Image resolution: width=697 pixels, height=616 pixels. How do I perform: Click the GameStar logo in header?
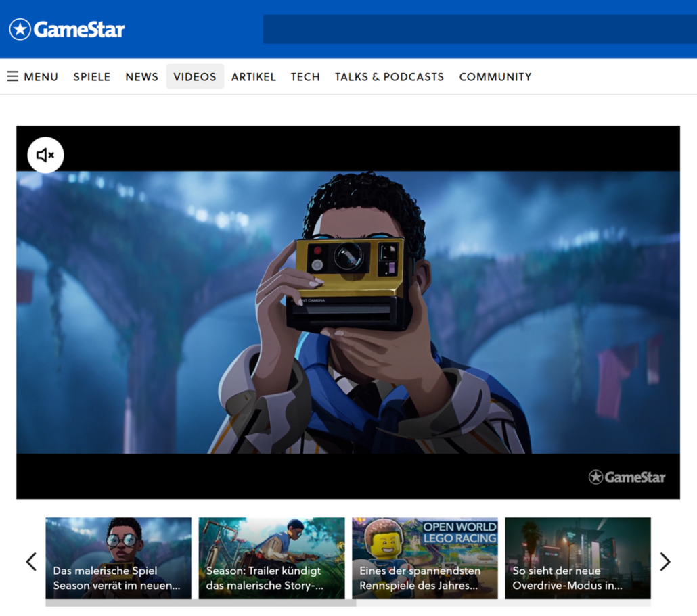[x=67, y=29]
